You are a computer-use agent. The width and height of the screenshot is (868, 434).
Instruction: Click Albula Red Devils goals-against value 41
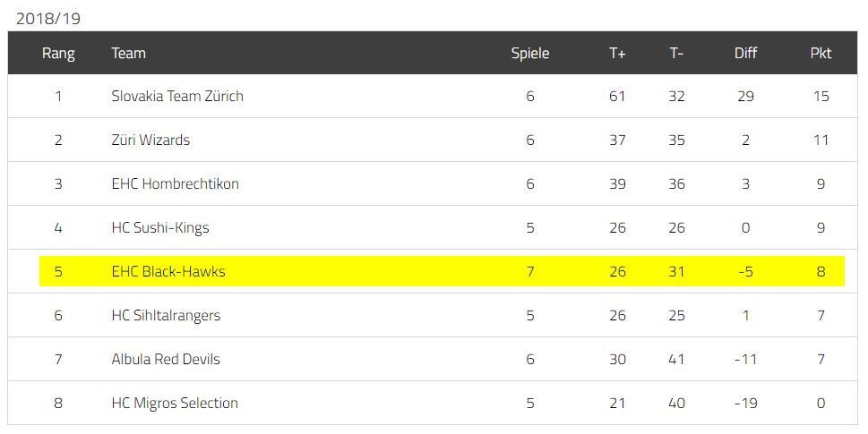point(676,359)
